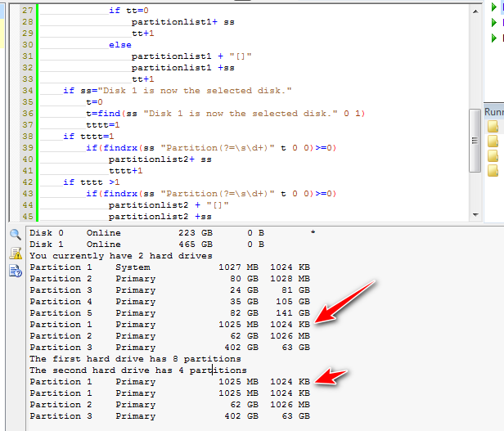Click 'The first hard drive has 8 partitions'
504x431 pixels.
[135, 359]
